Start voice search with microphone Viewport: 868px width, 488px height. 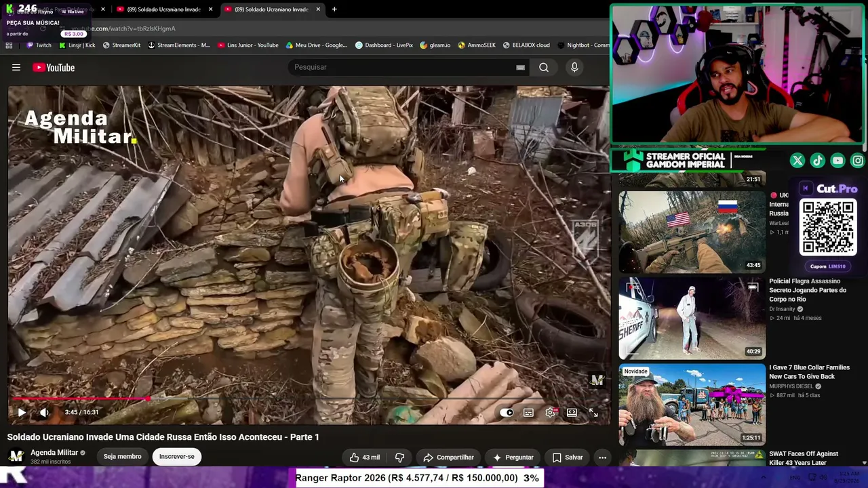(x=574, y=68)
